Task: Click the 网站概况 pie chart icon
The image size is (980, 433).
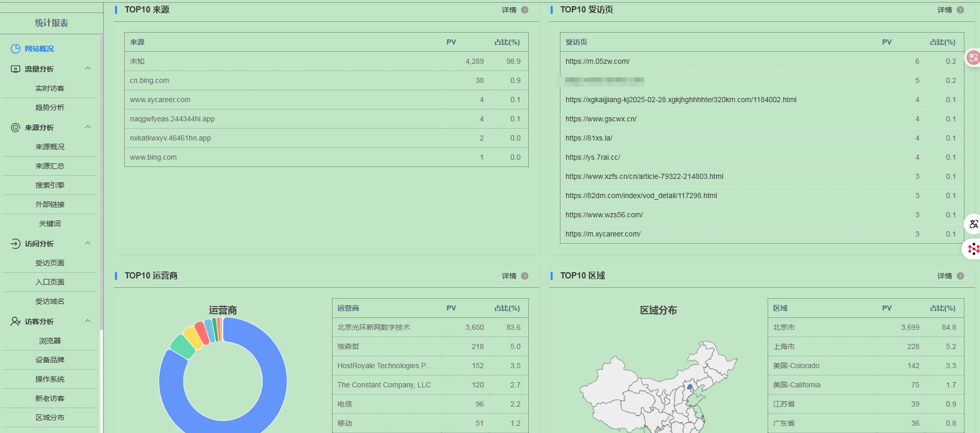Action: coord(16,49)
